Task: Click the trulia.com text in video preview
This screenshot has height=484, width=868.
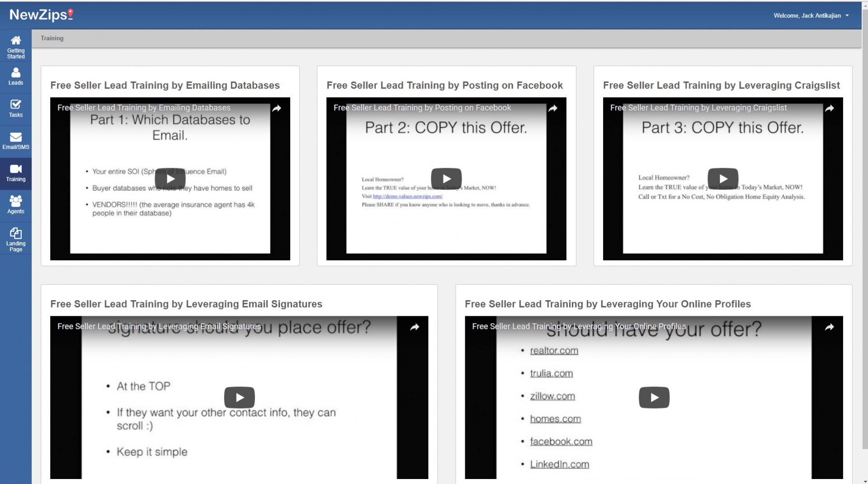Action: 552,374
